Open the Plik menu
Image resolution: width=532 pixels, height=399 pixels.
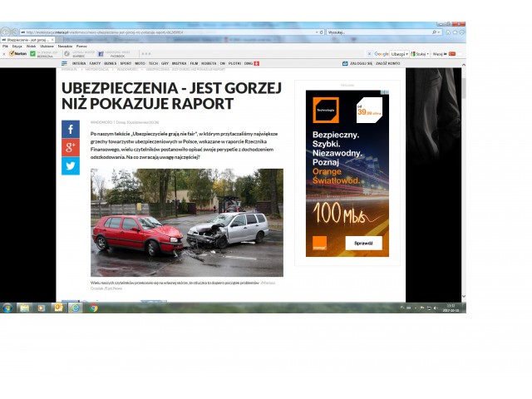click(x=5, y=46)
